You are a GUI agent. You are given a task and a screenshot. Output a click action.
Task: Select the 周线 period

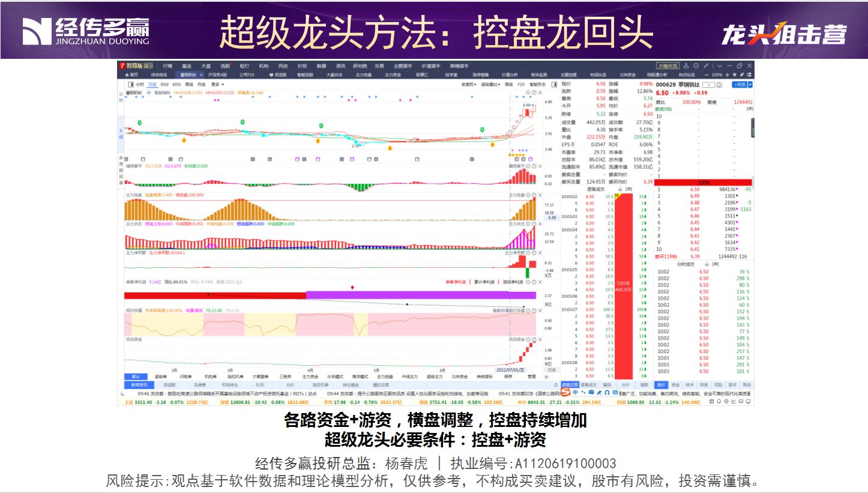pos(189,84)
